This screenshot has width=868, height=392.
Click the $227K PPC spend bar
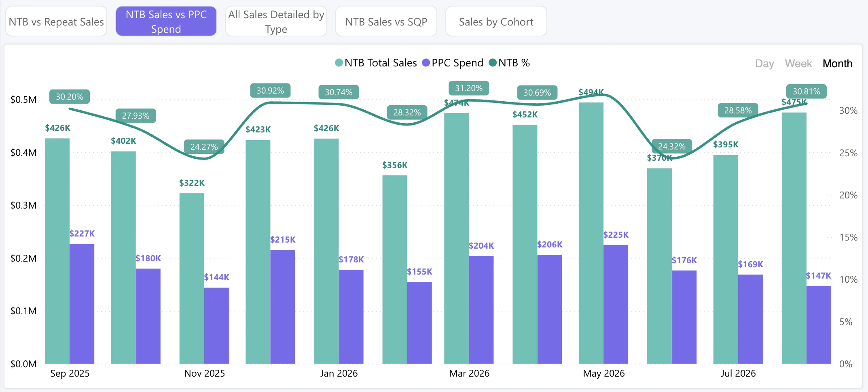(82, 304)
